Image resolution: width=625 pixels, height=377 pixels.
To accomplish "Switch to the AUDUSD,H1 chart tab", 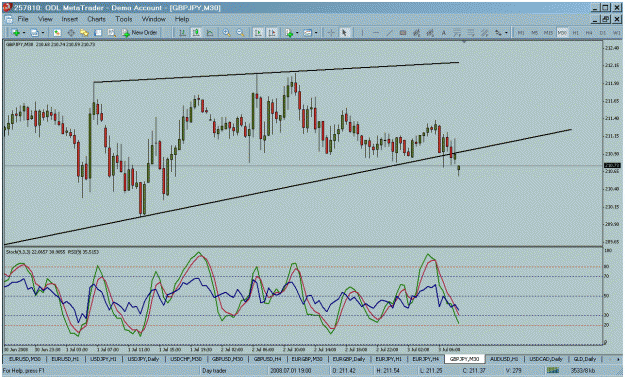I will pyautogui.click(x=504, y=359).
